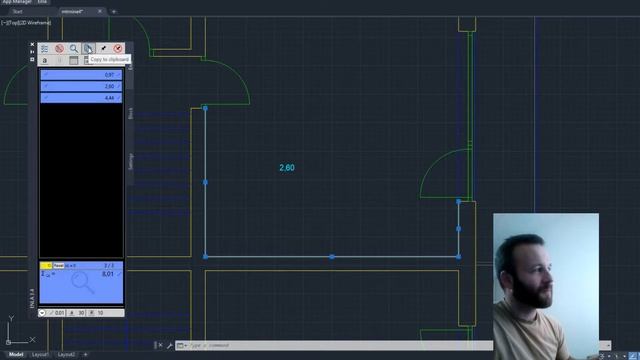The height and width of the screenshot is (360, 640).
Task: Click the Settings side tab on palette
Action: [131, 162]
